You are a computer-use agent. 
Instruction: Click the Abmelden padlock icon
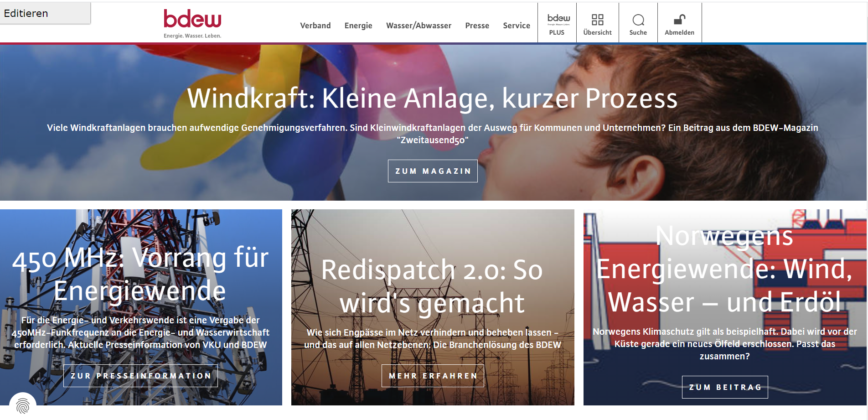pos(680,19)
